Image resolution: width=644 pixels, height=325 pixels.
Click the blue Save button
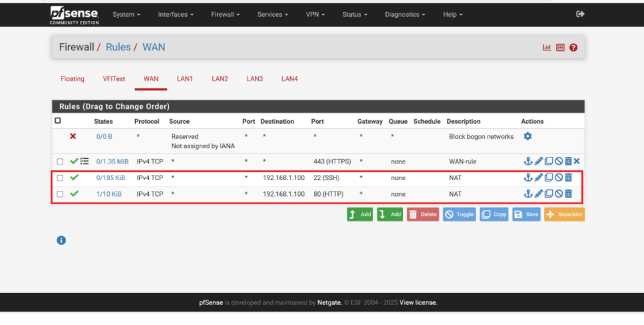[526, 215]
